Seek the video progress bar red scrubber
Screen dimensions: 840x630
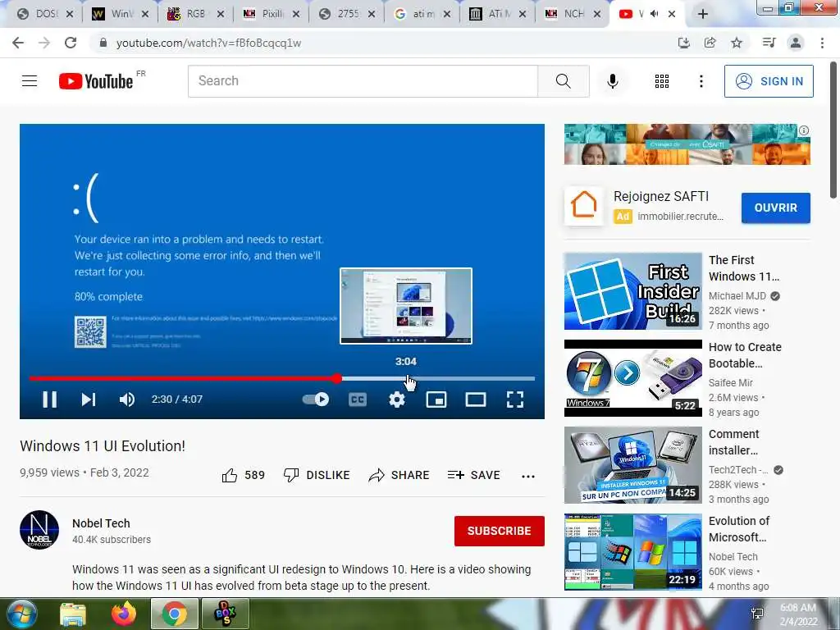(x=336, y=378)
